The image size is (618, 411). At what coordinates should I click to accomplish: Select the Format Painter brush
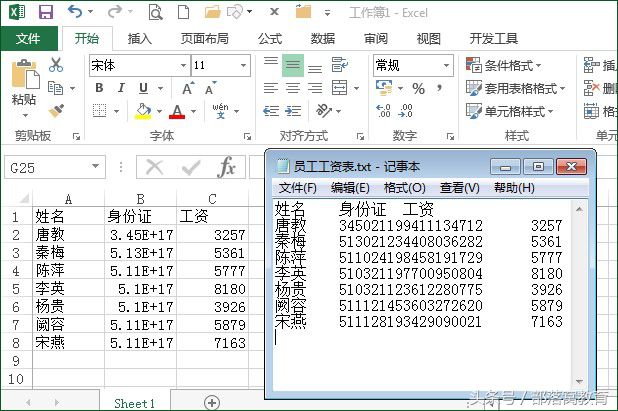(56, 111)
